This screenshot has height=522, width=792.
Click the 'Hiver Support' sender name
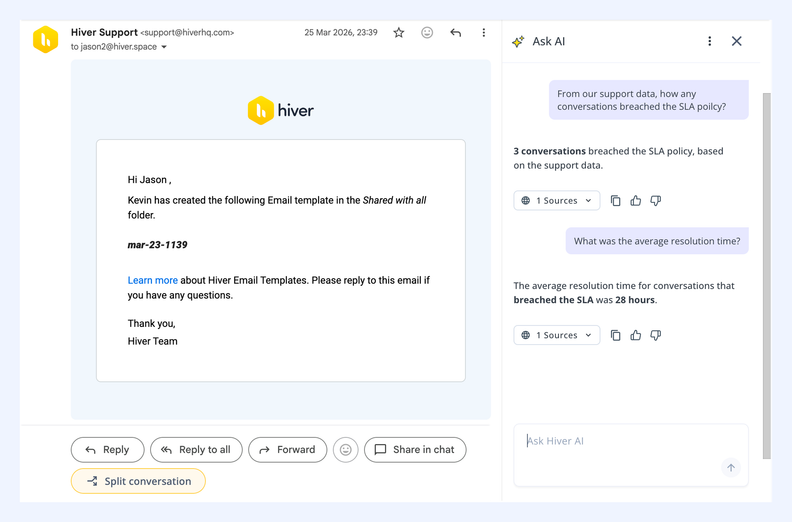[104, 32]
